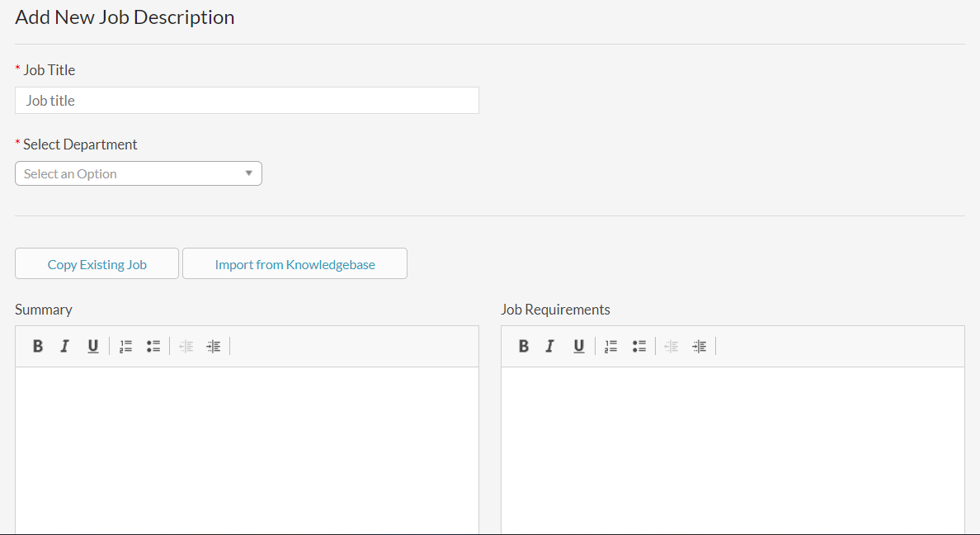The width and height of the screenshot is (980, 535).
Task: Click inside the Job Requirements text area
Action: click(733, 451)
